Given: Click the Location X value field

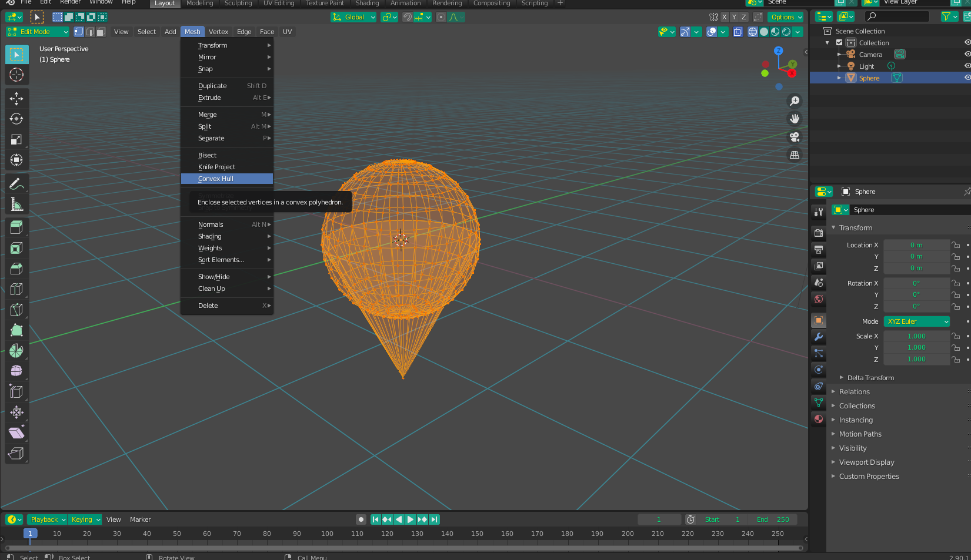Looking at the screenshot, I should coord(916,245).
